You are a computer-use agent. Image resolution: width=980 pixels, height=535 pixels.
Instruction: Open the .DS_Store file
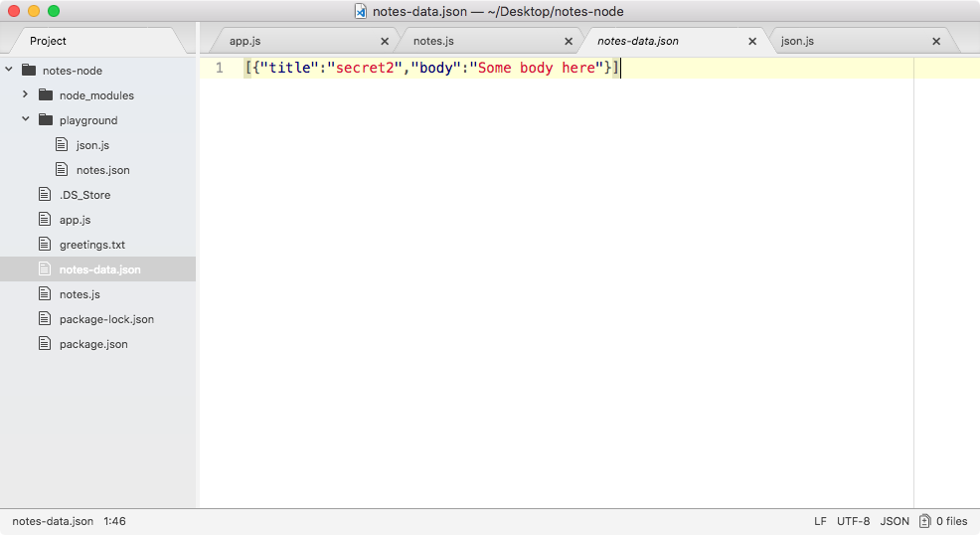click(85, 195)
